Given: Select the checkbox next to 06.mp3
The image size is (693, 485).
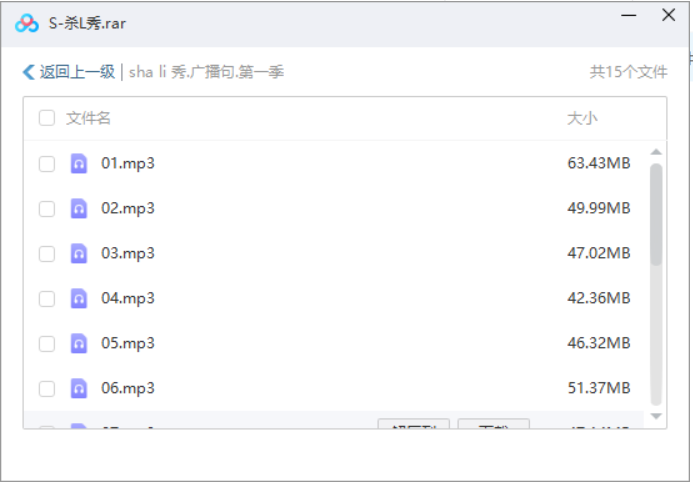Looking at the screenshot, I should coord(47,388).
